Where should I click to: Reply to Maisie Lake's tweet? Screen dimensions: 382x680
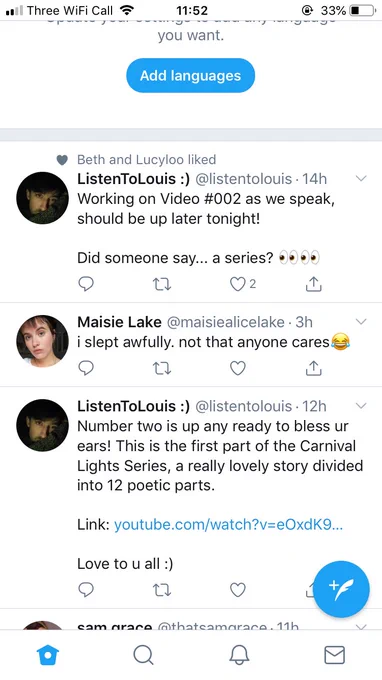tap(86, 368)
